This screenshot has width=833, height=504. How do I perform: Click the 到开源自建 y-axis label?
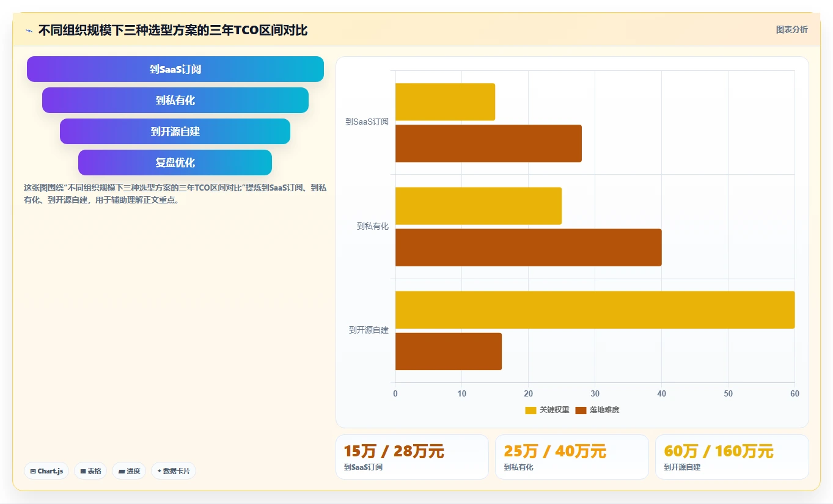point(369,331)
